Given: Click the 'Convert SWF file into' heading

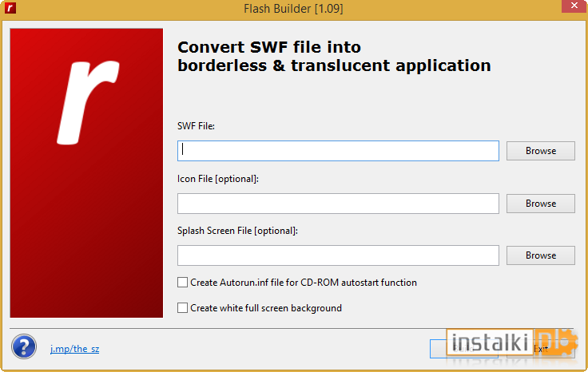Looking at the screenshot, I should click(269, 47).
